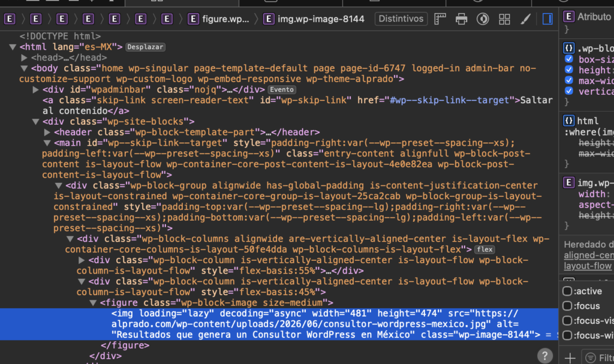Click the Evento badge on wpadminbar
This screenshot has width=614, height=364.
click(x=282, y=90)
